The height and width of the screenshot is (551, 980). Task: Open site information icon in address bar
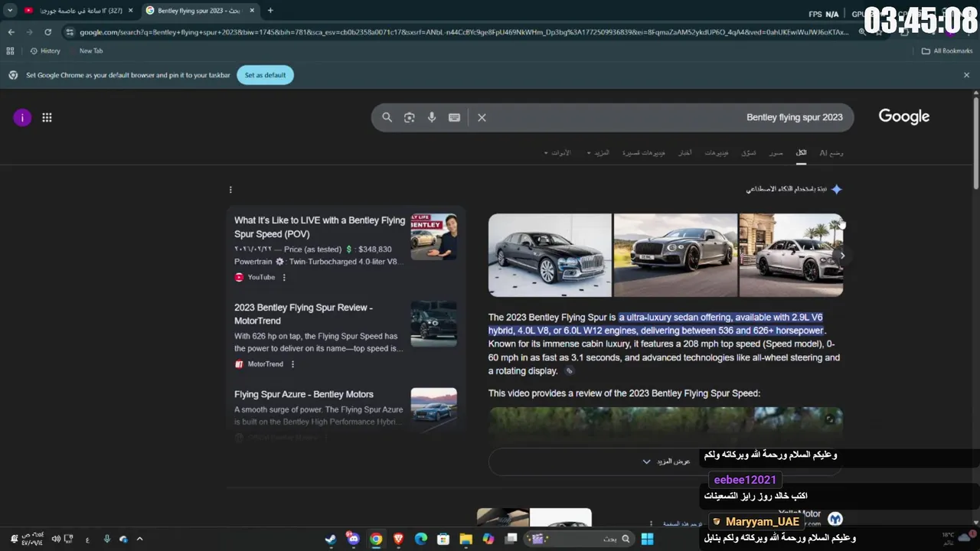tap(70, 32)
